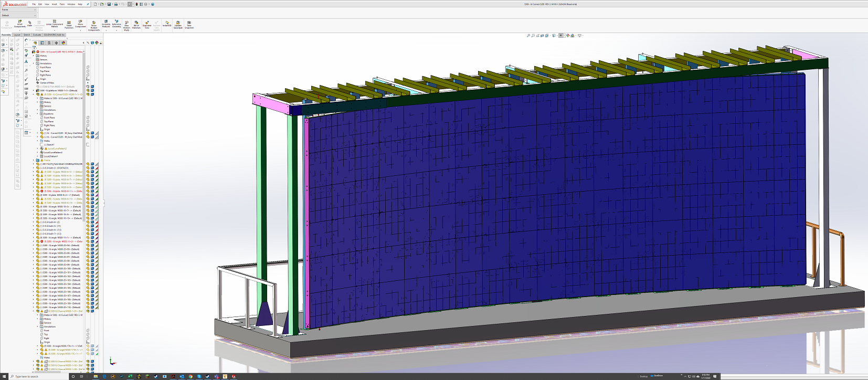Open Assembly Features tool
Screen dimensions: 868x380
(106, 24)
